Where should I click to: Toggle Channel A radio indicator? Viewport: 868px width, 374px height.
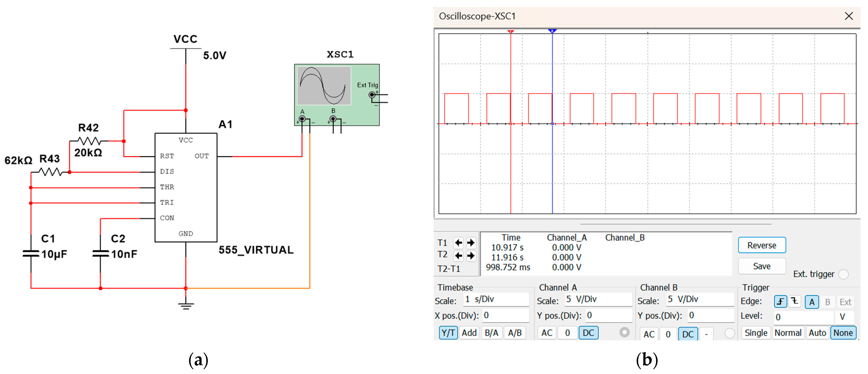pos(624,333)
